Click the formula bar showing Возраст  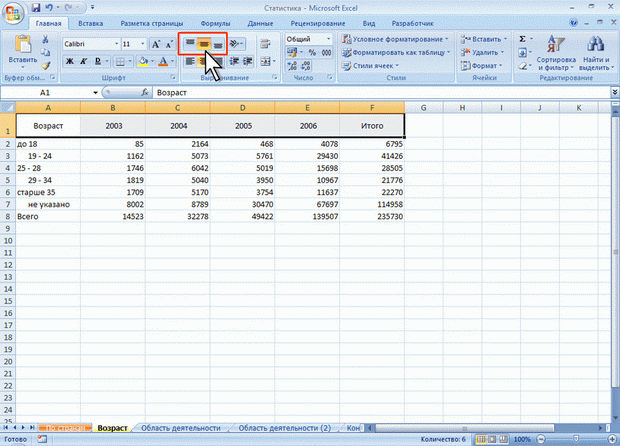click(381, 93)
